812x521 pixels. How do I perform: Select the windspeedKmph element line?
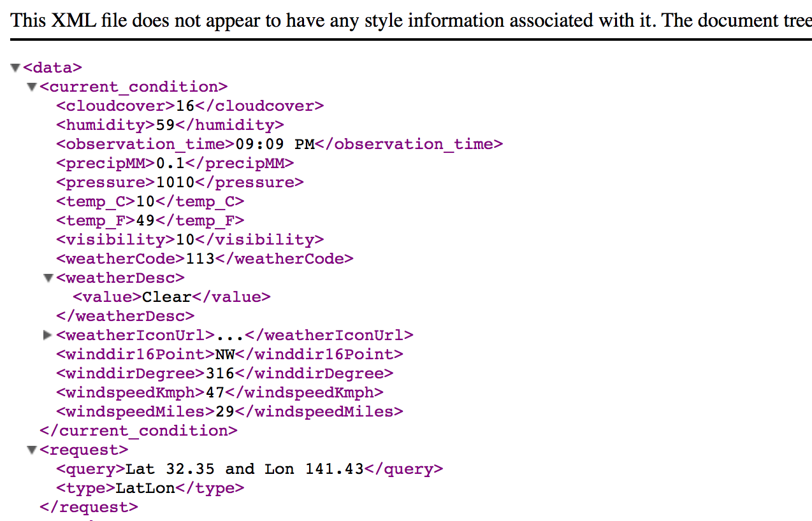click(x=220, y=392)
